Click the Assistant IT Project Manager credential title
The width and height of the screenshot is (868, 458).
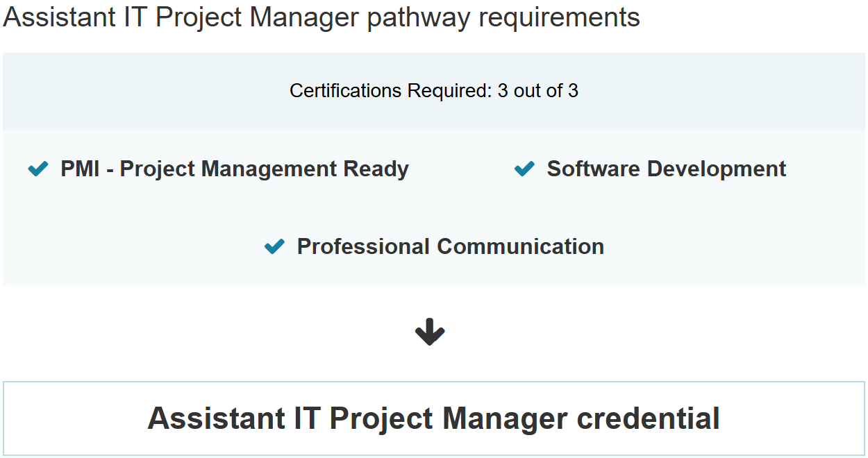(x=433, y=418)
